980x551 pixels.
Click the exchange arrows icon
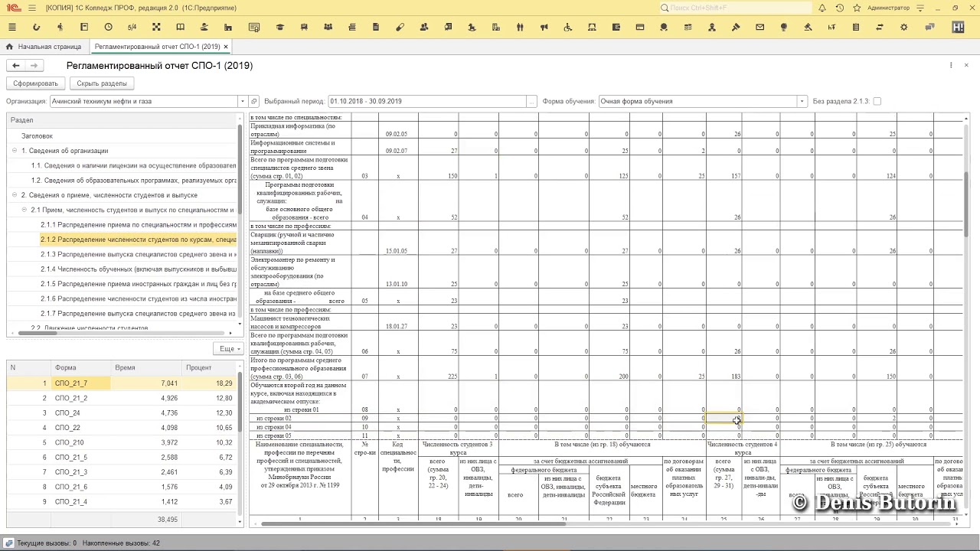click(x=880, y=27)
